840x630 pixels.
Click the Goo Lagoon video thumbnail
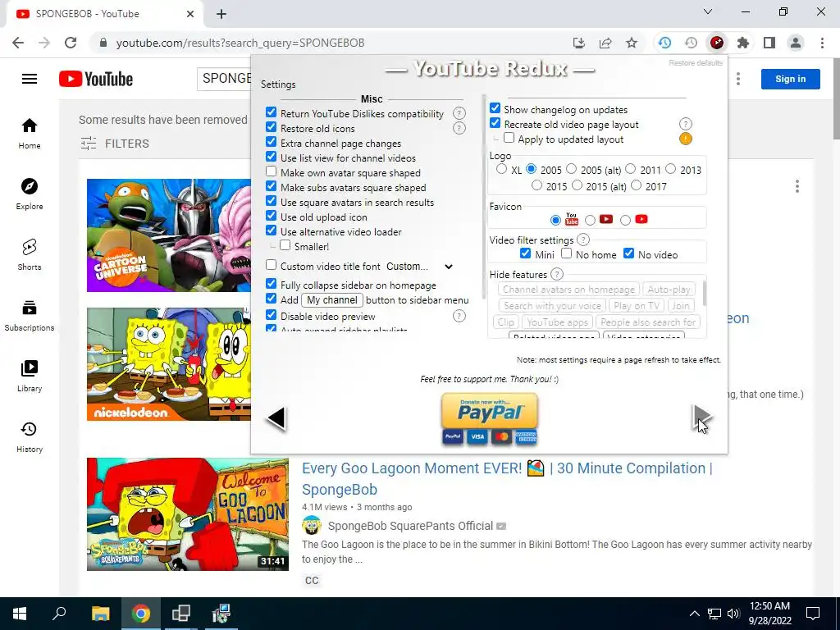[x=188, y=514]
